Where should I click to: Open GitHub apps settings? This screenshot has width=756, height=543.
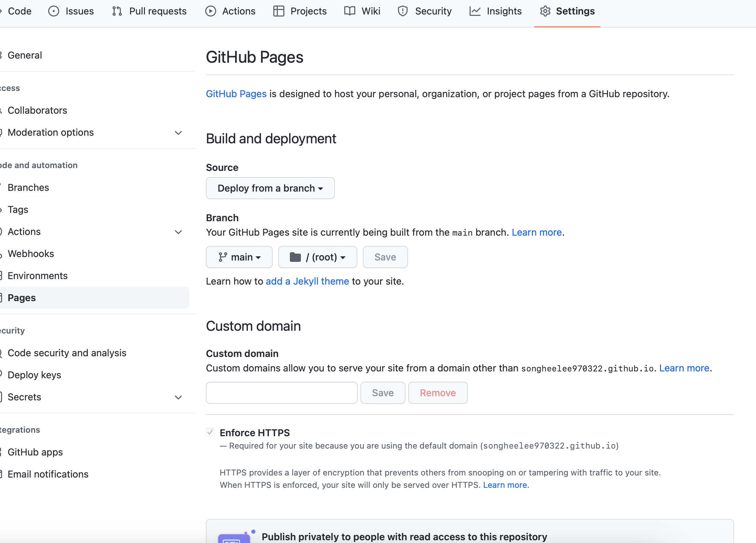pos(95,452)
